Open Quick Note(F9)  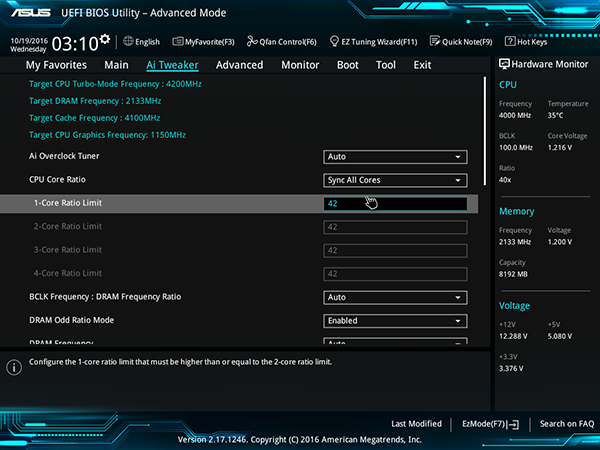461,41
